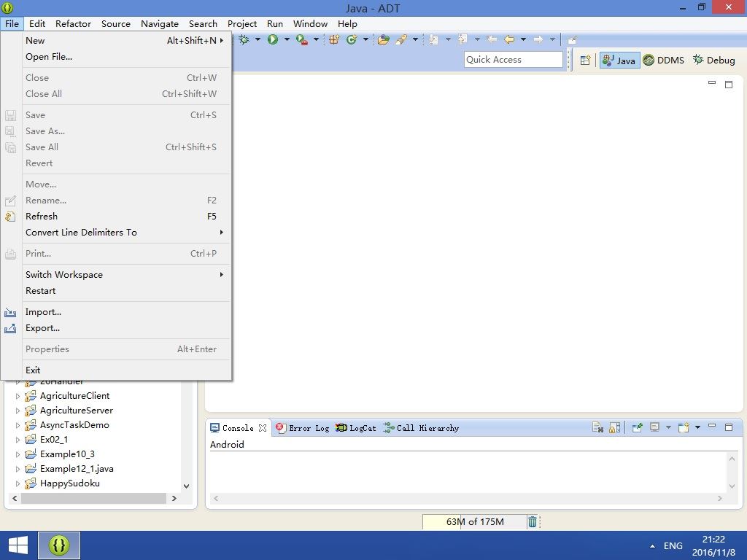The image size is (747, 560).
Task: Expand the AsyncTaskDemo project node
Action: point(18,425)
